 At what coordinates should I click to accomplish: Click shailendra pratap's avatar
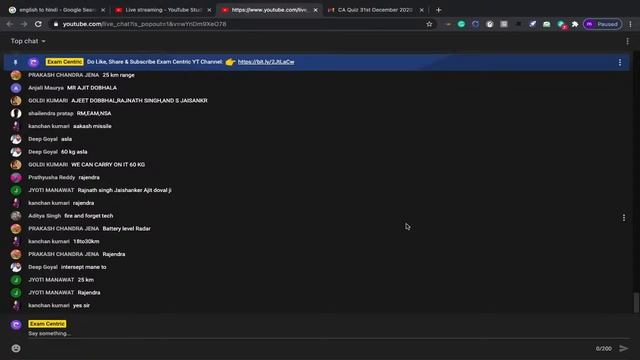coord(16,113)
